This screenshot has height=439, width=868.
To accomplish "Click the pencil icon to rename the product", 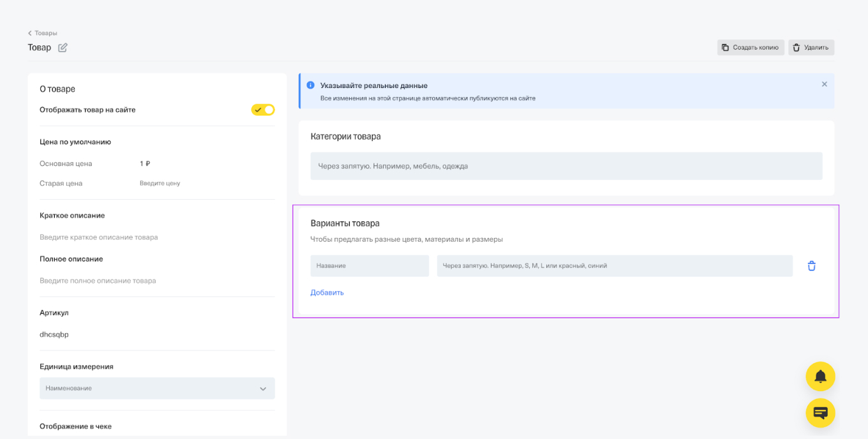I will tap(63, 47).
